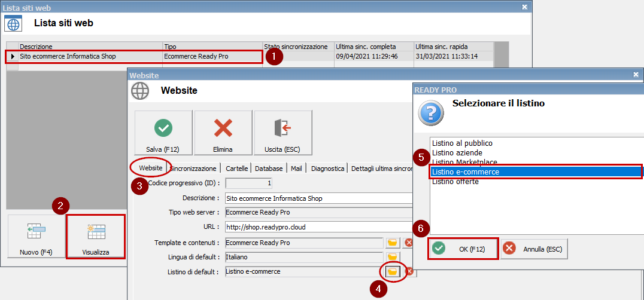Click the row selector arrow of first row
This screenshot has height=300, width=644.
[13, 57]
